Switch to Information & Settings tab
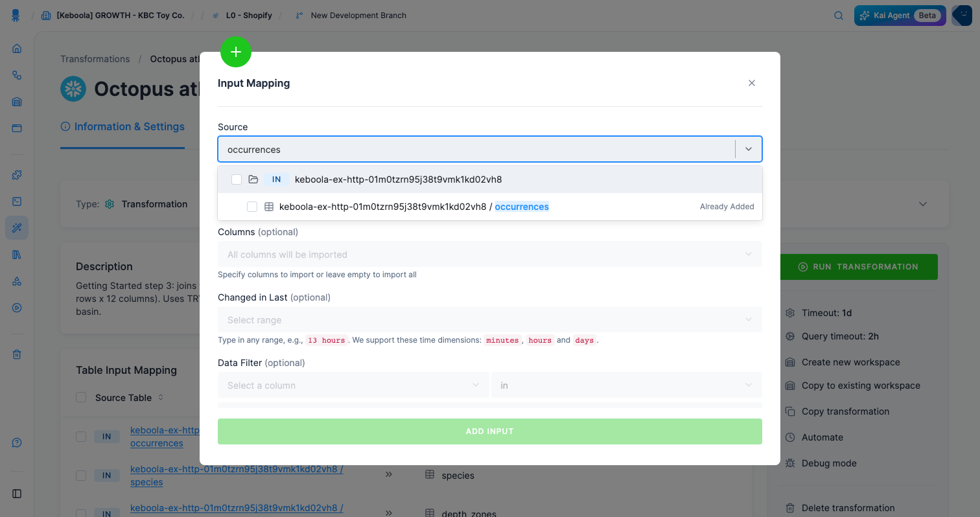Image resolution: width=980 pixels, height=517 pixels. click(x=122, y=127)
